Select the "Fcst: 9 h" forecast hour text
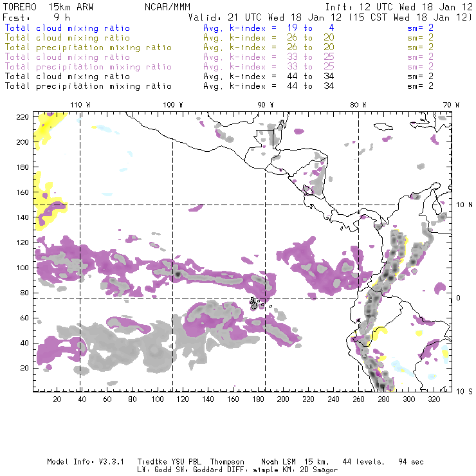This screenshot has width=476, height=476. [x=37, y=17]
